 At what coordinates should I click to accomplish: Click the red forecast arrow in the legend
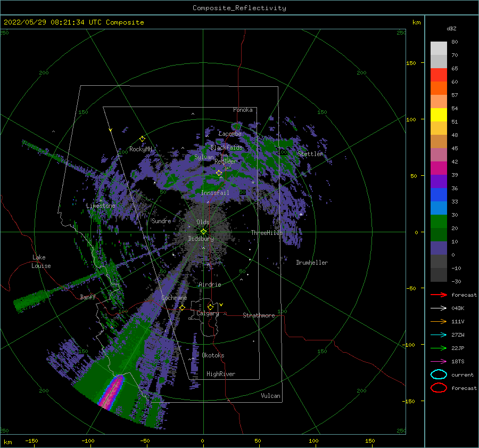click(x=439, y=295)
